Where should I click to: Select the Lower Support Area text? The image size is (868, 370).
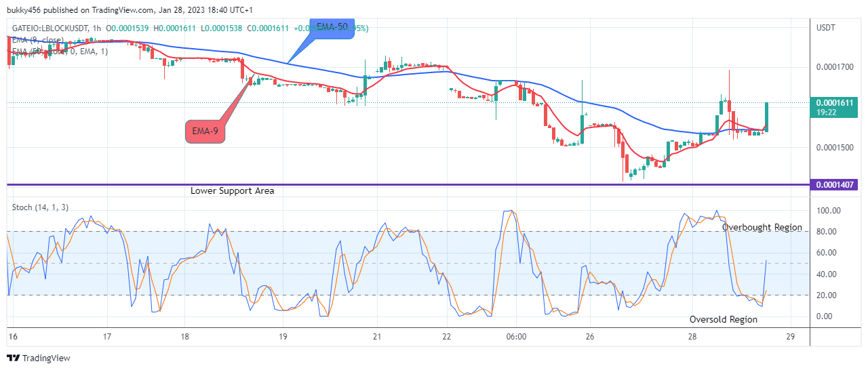(x=233, y=191)
